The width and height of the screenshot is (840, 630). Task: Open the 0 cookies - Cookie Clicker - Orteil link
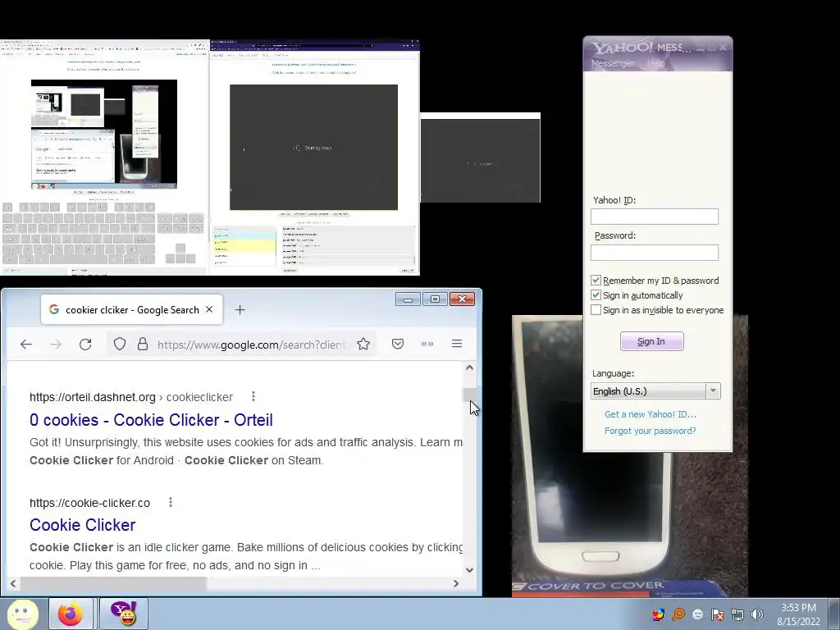point(151,420)
